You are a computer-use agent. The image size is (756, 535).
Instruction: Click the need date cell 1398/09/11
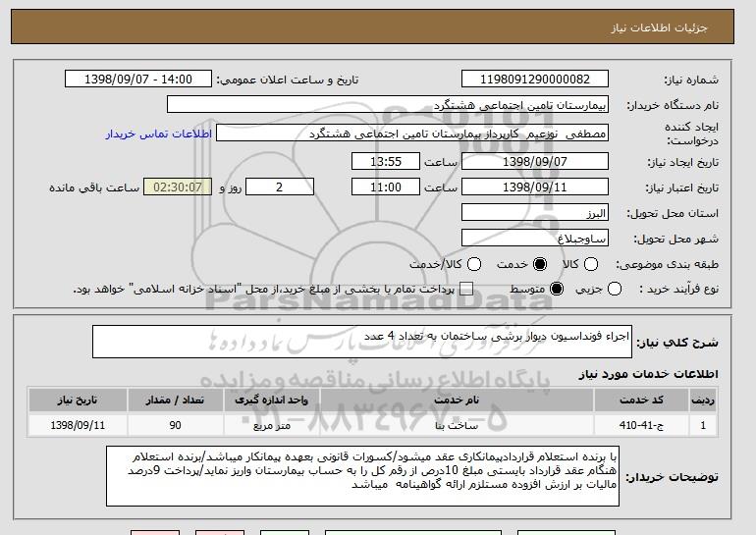click(78, 425)
